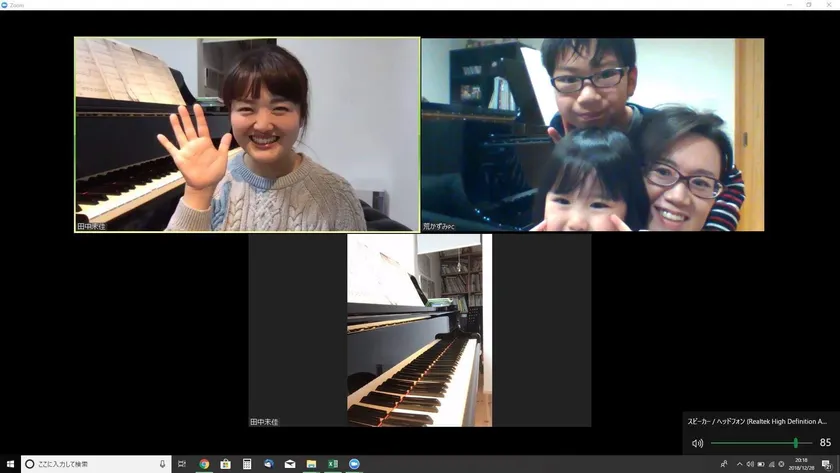
Task: Click the battery icon in tray
Action: [x=761, y=464]
